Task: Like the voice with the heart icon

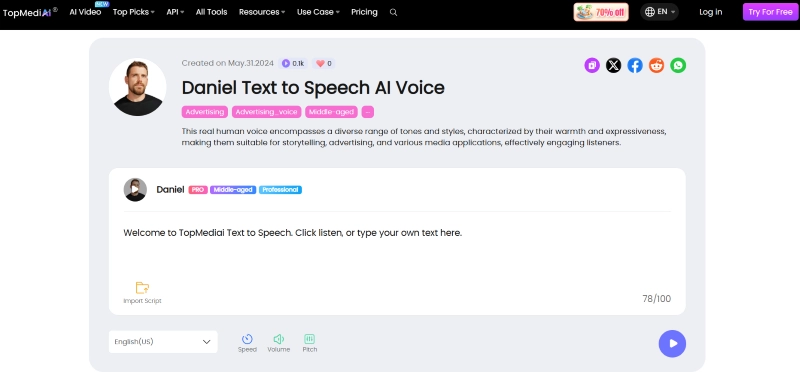Action: pyautogui.click(x=320, y=64)
